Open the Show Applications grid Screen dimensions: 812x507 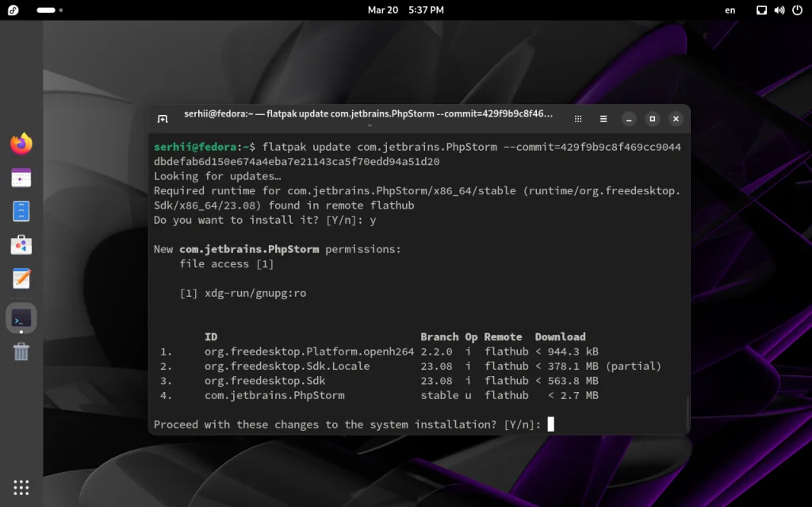(21, 486)
